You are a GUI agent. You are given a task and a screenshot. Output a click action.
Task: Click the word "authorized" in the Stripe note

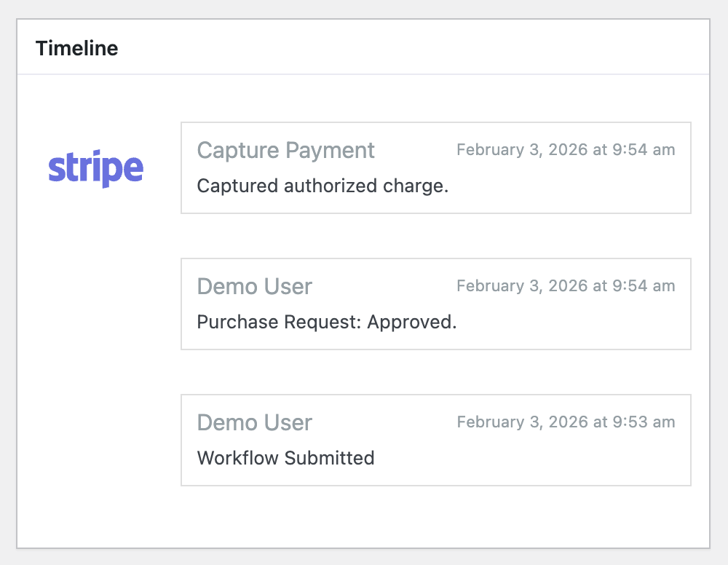point(331,186)
